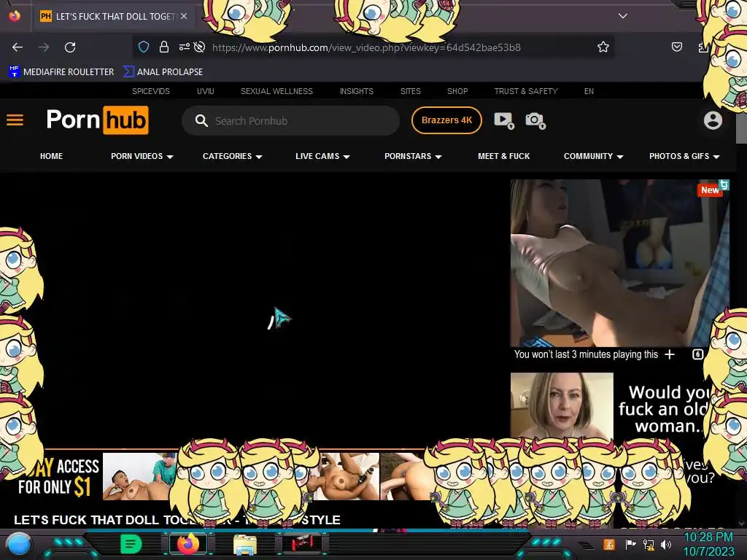Click the Brazzers 4K button
This screenshot has height=560, width=747.
click(x=446, y=120)
